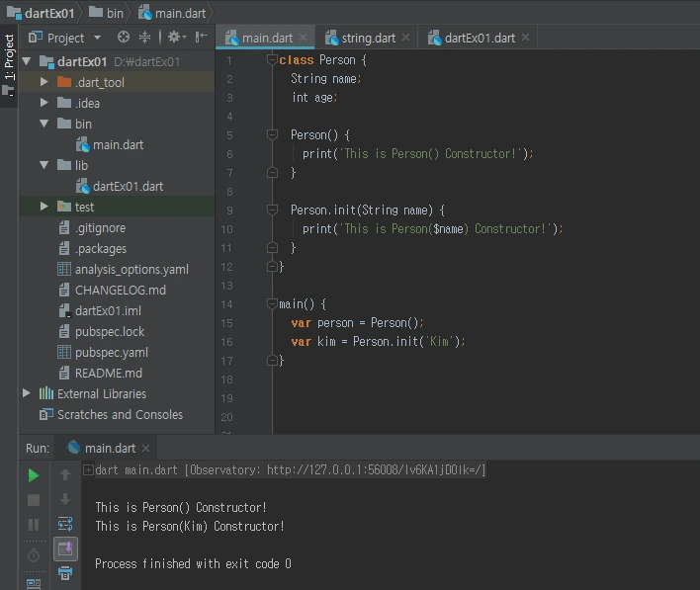700x590 pixels.
Task: Print the console output
Action: [x=65, y=573]
